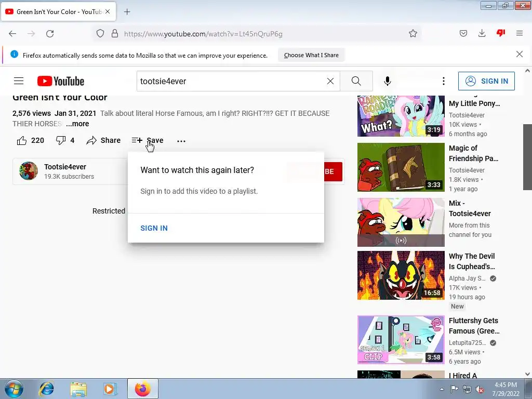
Task: Click the top-right SIGN IN button
Action: pos(486,81)
